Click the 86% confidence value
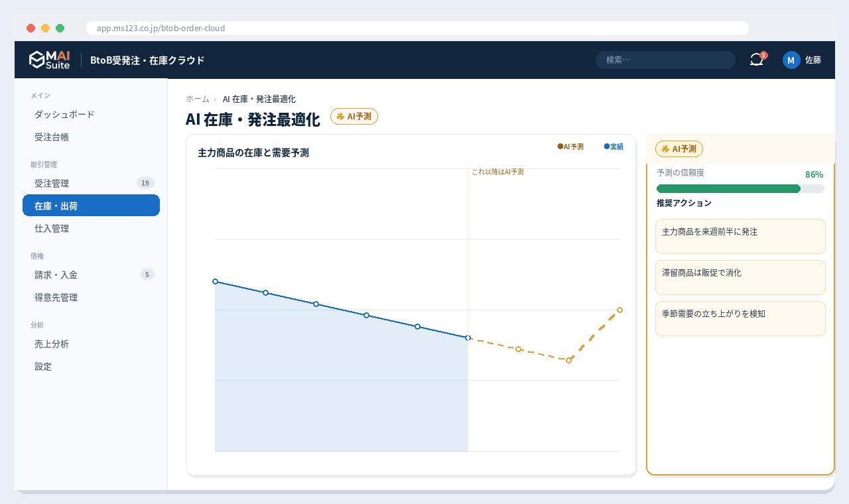849x504 pixels. 815,174
